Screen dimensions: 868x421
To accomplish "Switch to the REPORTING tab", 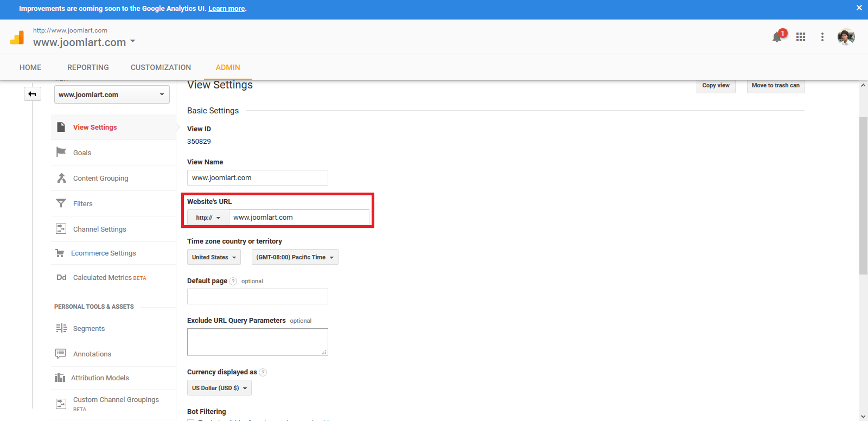I will 88,67.
